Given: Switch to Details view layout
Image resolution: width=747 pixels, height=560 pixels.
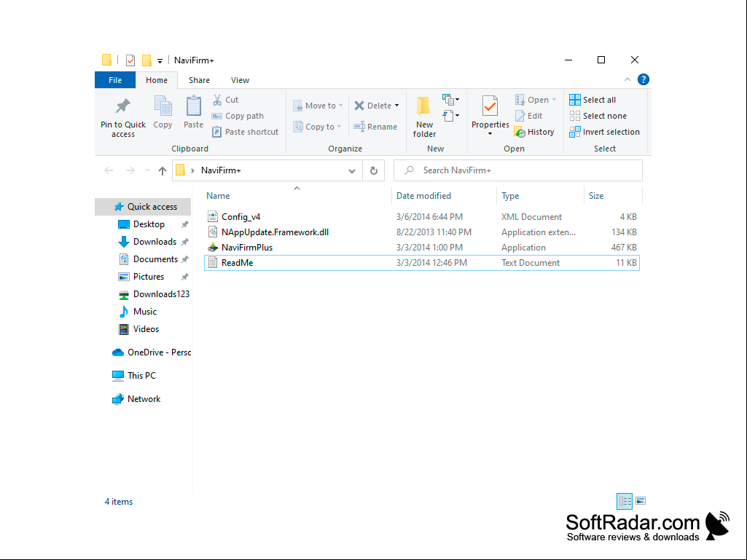Looking at the screenshot, I should point(625,501).
